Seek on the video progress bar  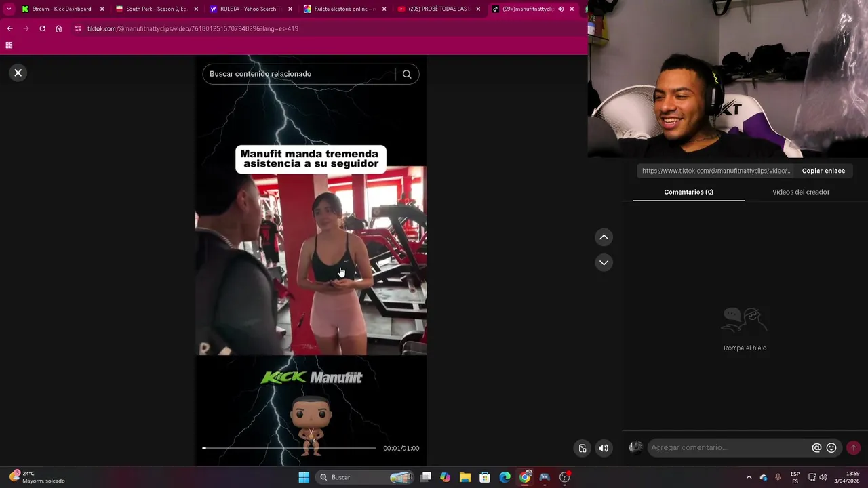(289, 448)
